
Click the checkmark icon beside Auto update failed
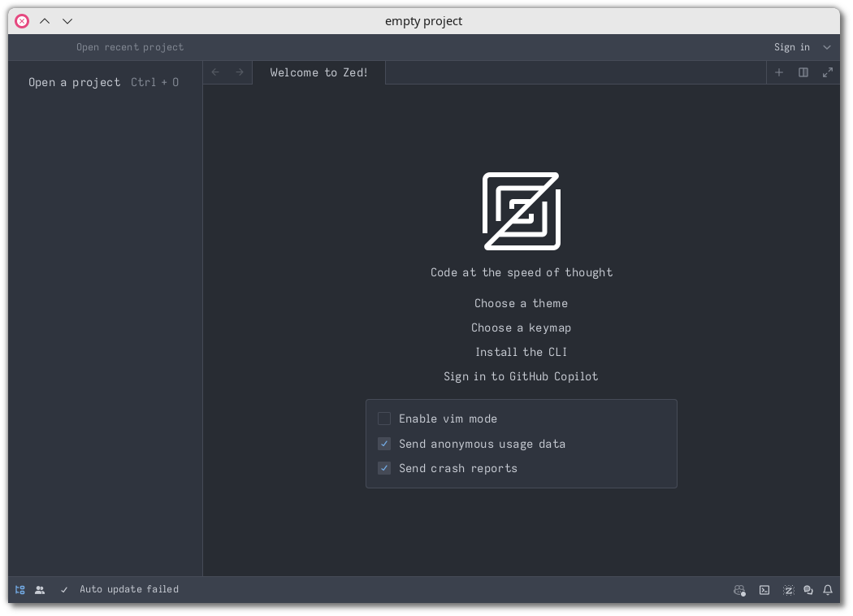64,590
